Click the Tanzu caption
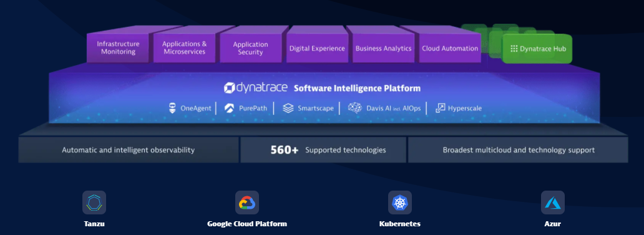 coord(94,224)
